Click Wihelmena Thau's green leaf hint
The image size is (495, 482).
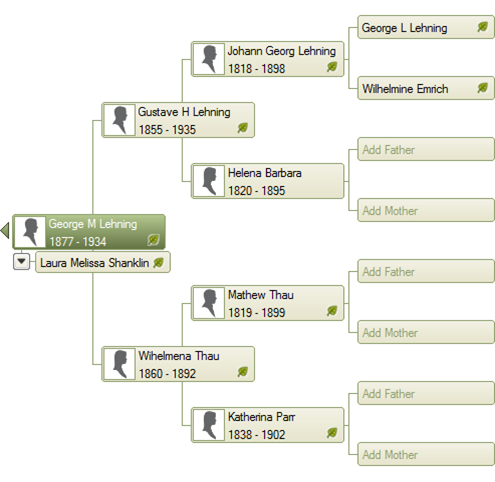click(242, 372)
